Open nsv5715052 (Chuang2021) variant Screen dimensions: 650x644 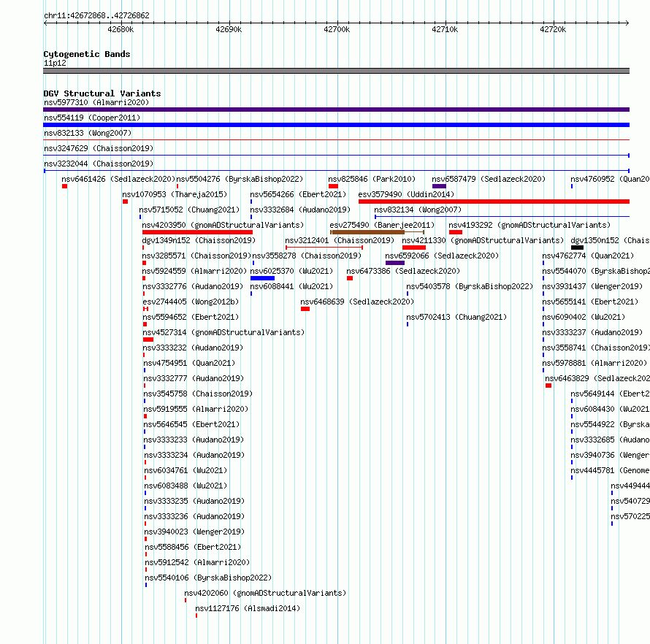pos(189,210)
